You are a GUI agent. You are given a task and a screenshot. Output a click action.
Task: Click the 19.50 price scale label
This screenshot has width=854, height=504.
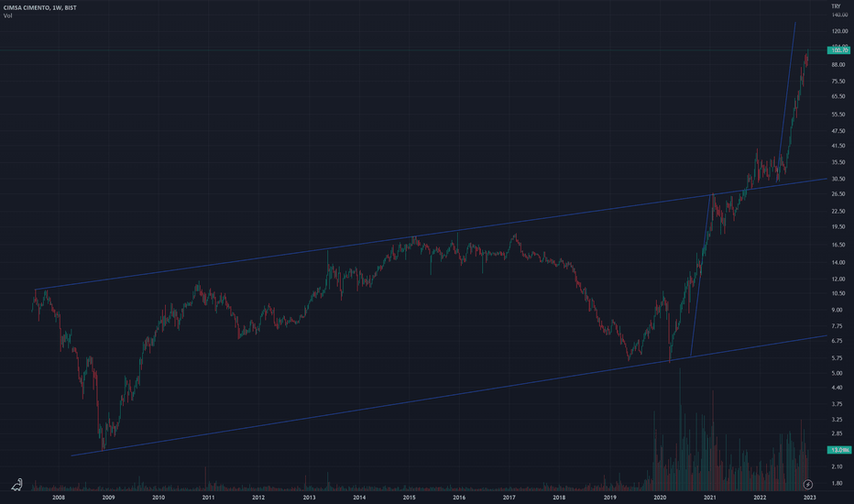838,227
